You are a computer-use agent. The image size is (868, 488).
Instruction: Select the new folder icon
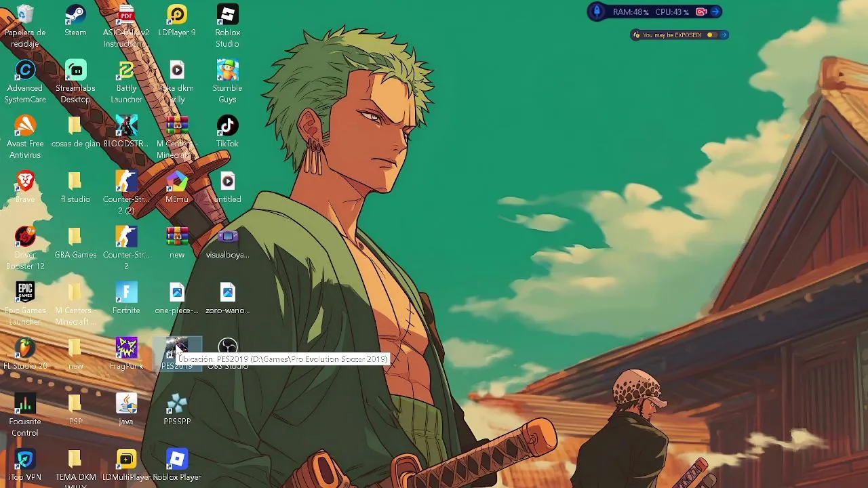[x=75, y=354]
